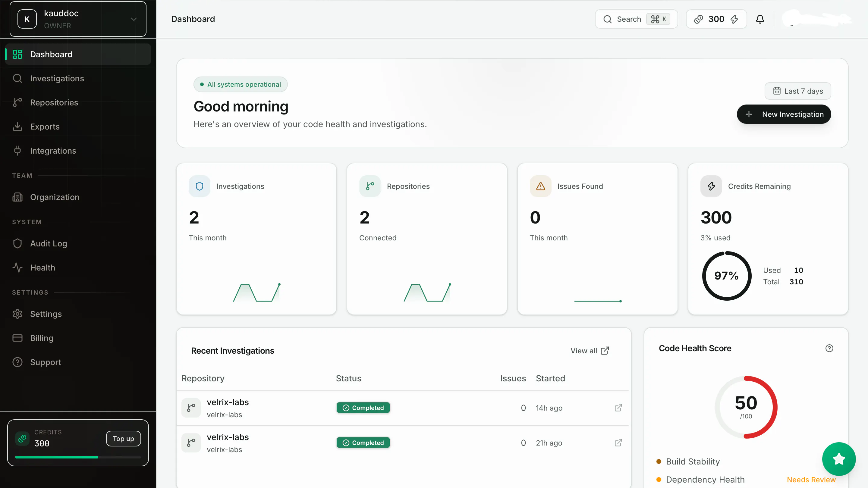Click the header 300 credits pill

(716, 19)
